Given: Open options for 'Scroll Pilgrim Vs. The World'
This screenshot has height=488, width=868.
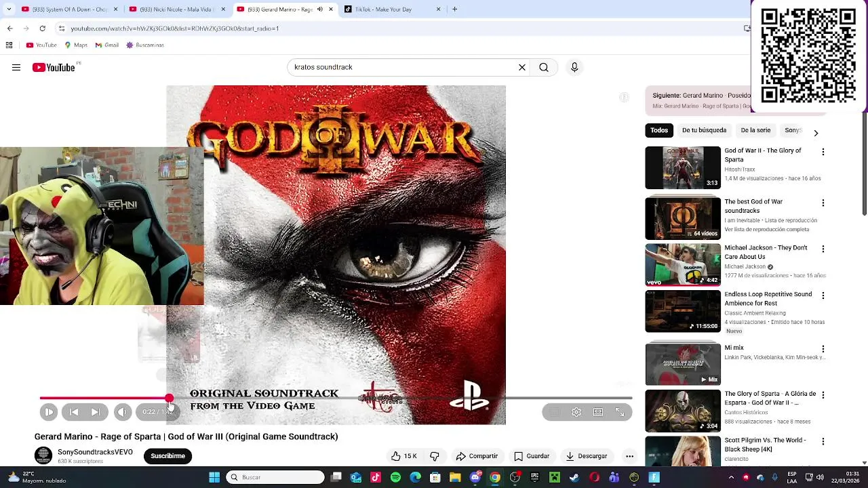Looking at the screenshot, I should (x=823, y=441).
